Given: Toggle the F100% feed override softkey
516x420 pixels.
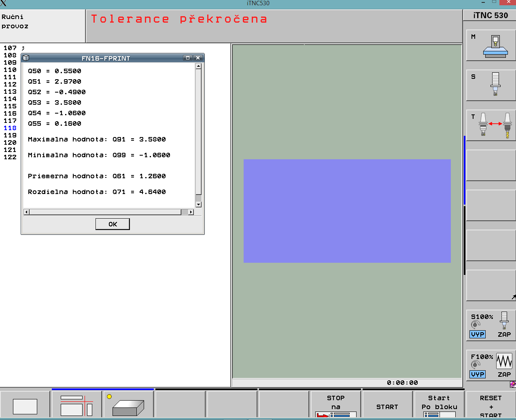Looking at the screenshot, I should pyautogui.click(x=491, y=365).
